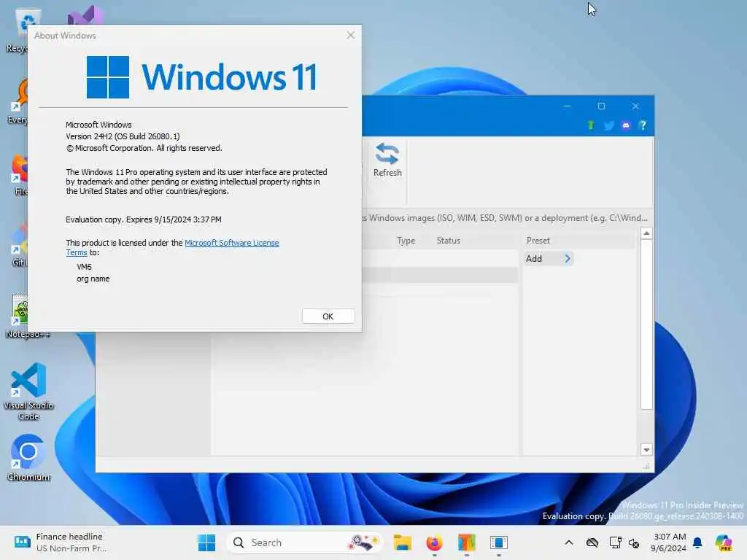The height and width of the screenshot is (560, 747).
Task: Click the scrollbar up arrow
Action: pyautogui.click(x=646, y=233)
